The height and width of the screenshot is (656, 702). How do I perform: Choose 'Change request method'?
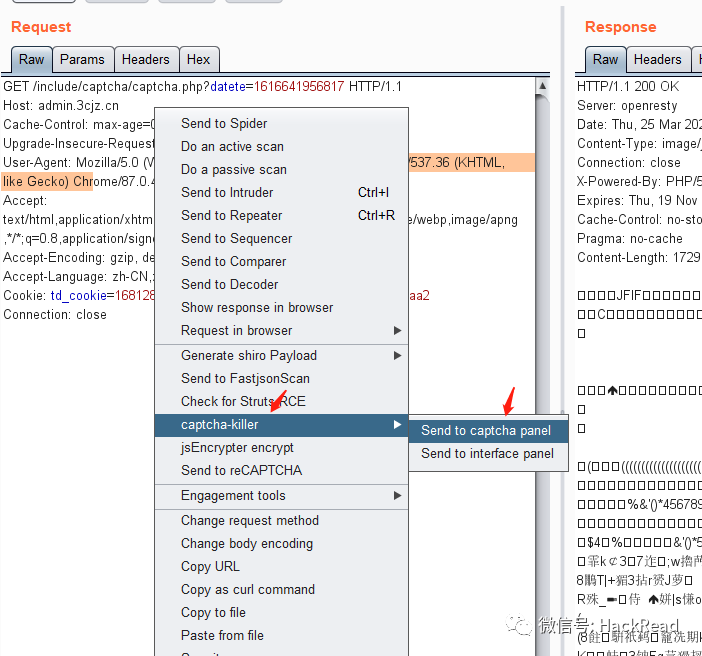point(249,520)
